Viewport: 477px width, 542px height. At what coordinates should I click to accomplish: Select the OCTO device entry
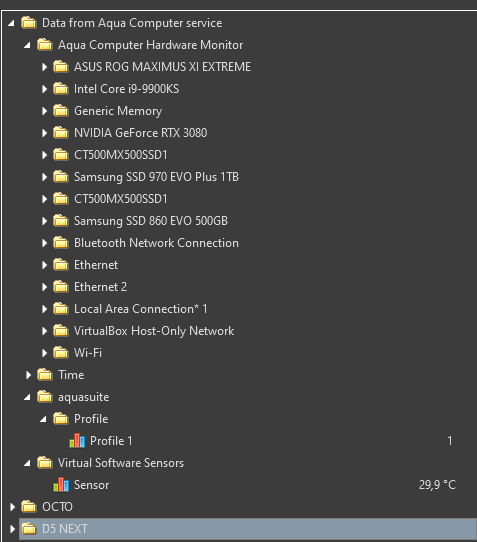coord(57,507)
